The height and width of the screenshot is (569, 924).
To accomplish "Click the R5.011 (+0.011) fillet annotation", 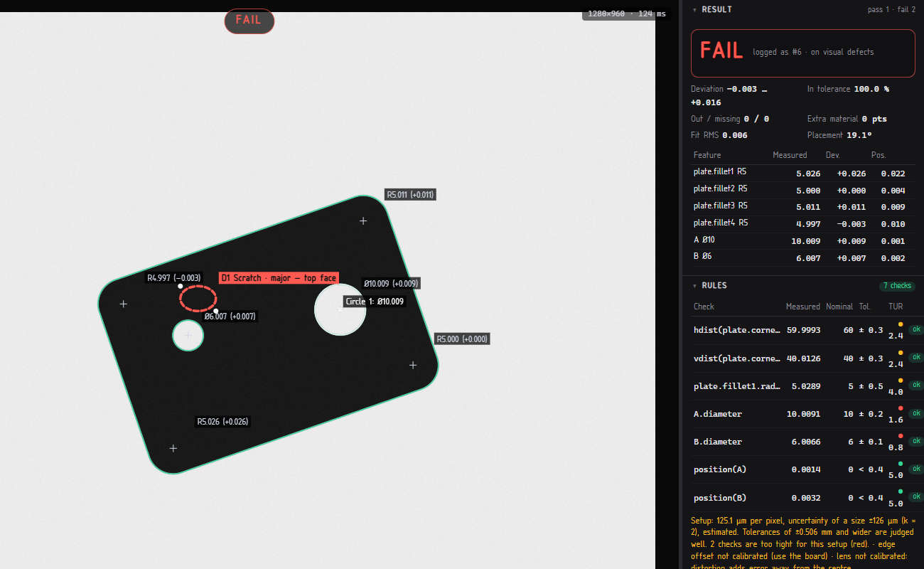I will [x=410, y=195].
